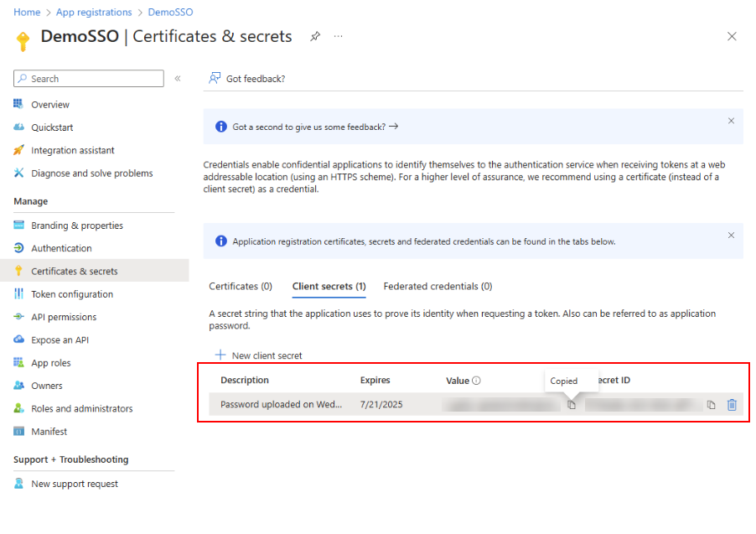Dismiss the application registration info banner
Viewport: 756px width, 534px height.
[731, 236]
